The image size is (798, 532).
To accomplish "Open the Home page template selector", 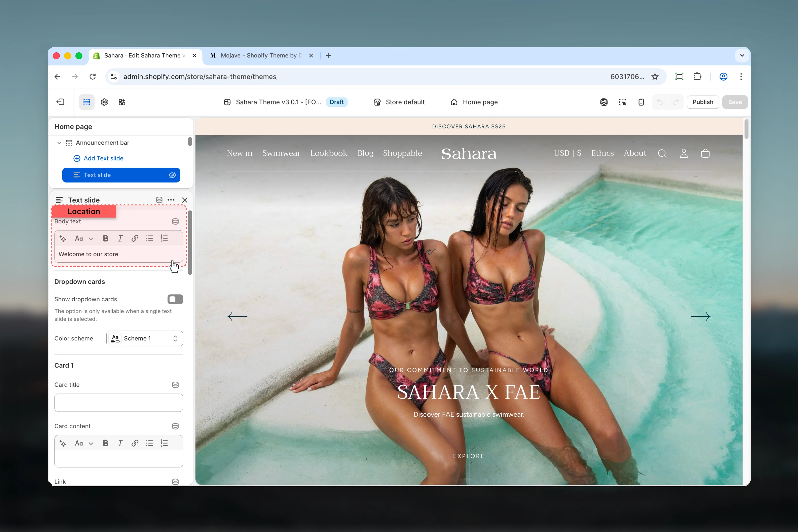I will (474, 102).
